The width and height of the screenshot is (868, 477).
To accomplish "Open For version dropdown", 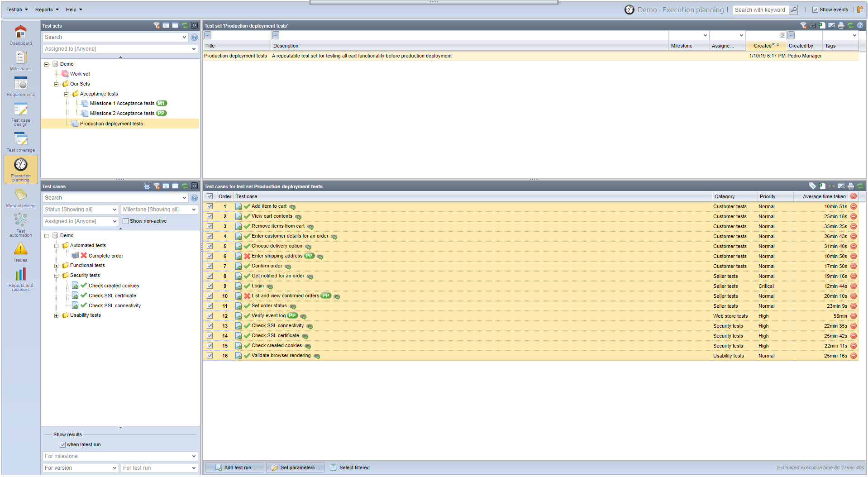I will pyautogui.click(x=81, y=468).
